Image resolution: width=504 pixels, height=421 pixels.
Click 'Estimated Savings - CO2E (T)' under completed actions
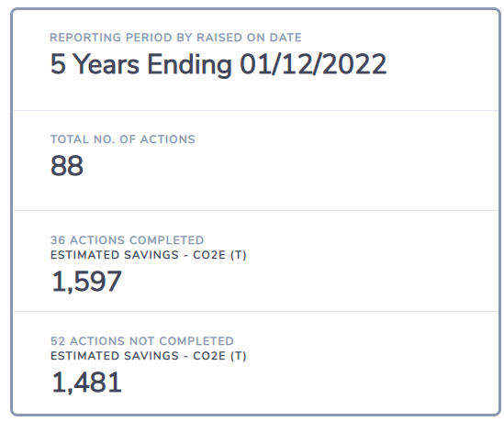149,255
